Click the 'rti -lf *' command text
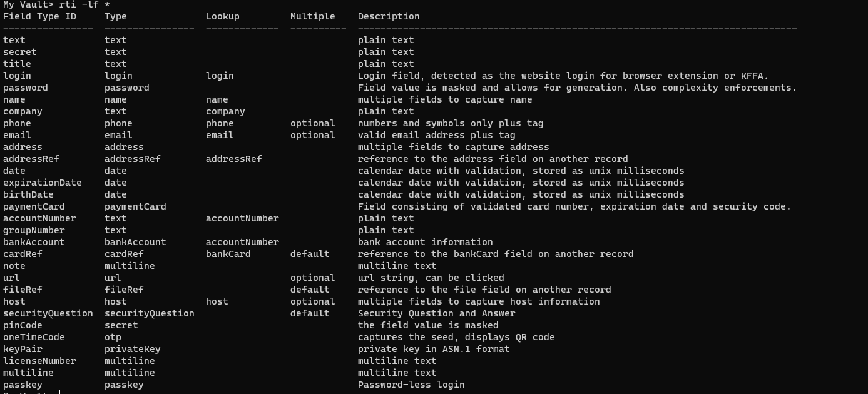The image size is (868, 394). (84, 5)
